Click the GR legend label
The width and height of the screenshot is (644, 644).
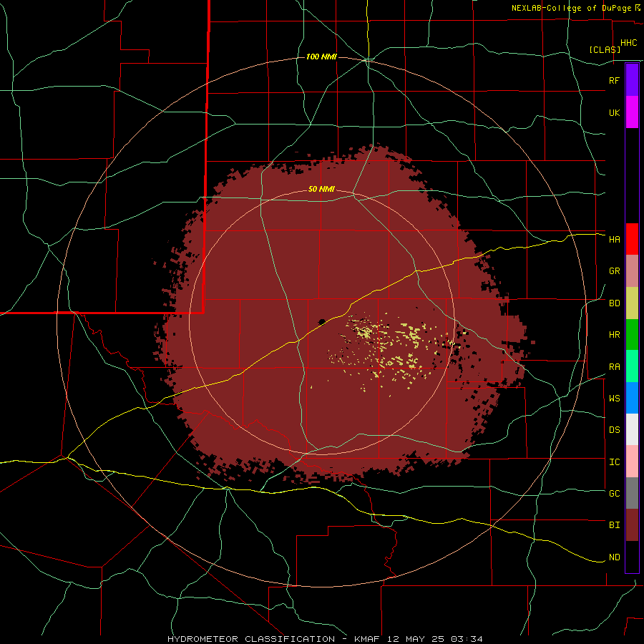(614, 271)
